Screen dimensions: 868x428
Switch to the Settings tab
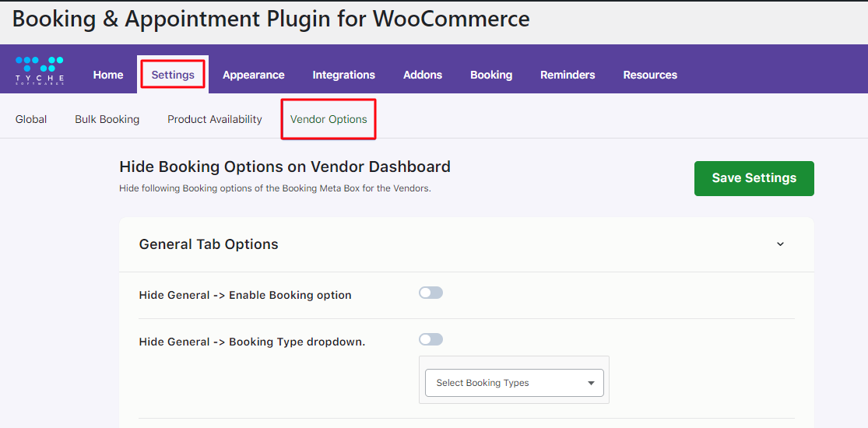point(173,75)
